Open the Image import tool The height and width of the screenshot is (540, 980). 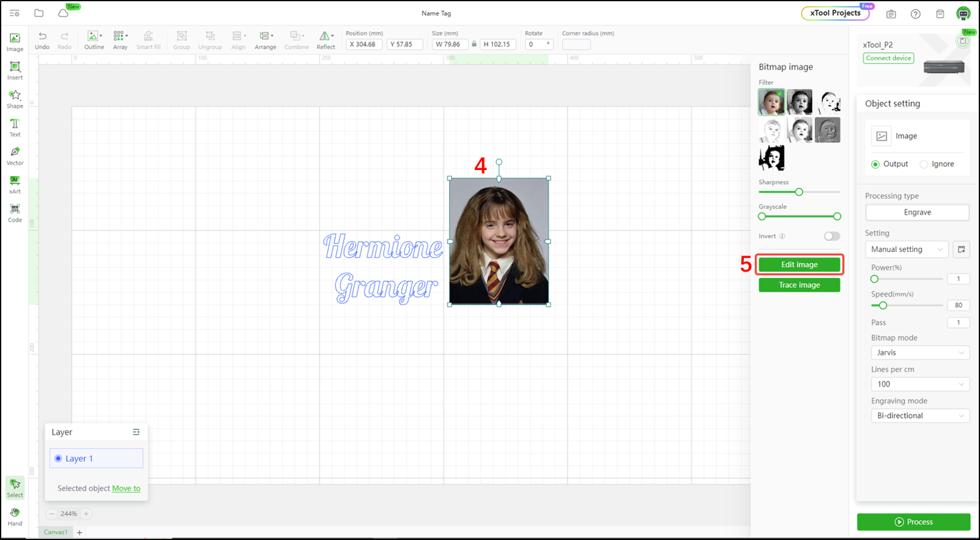[x=15, y=42]
